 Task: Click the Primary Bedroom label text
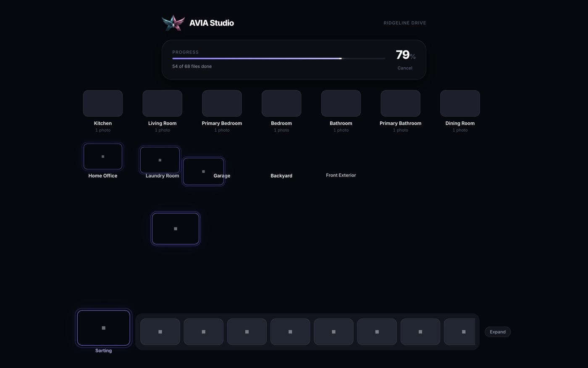(x=222, y=123)
